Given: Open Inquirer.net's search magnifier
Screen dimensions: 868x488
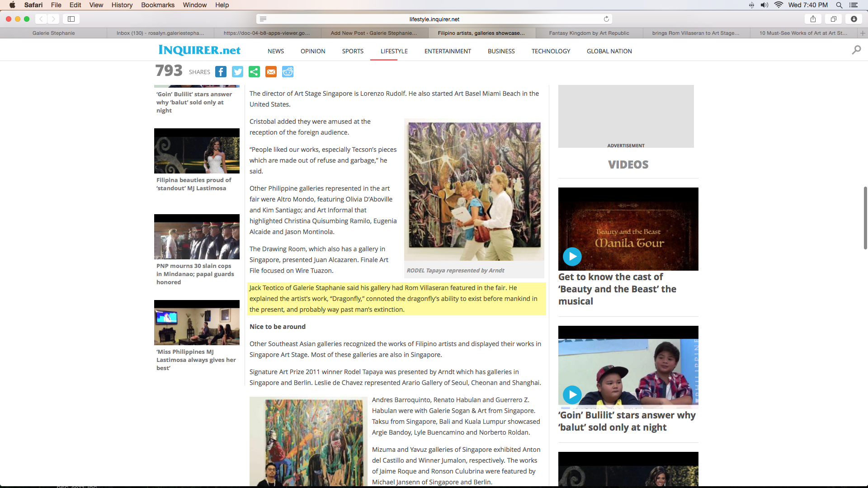Looking at the screenshot, I should click(x=856, y=50).
